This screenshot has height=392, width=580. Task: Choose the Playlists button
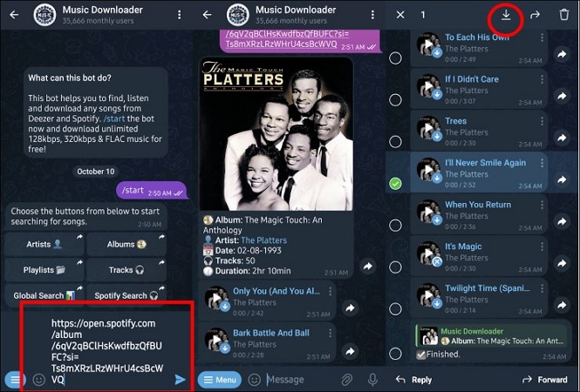pos(44,270)
